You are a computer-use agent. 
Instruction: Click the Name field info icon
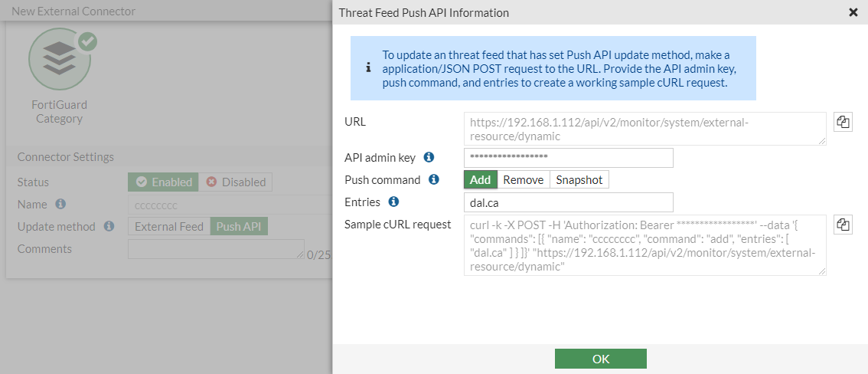(60, 204)
